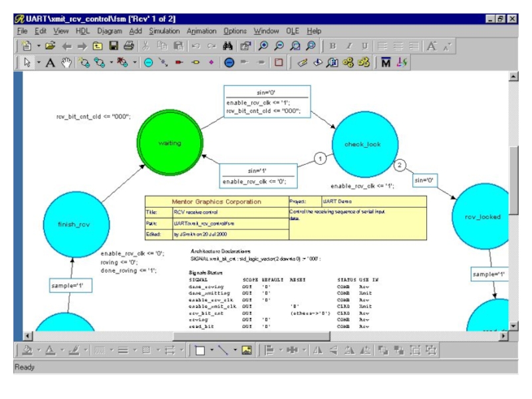The height and width of the screenshot is (399, 532).
Task: Click the 'waiting' green state
Action: [x=170, y=143]
